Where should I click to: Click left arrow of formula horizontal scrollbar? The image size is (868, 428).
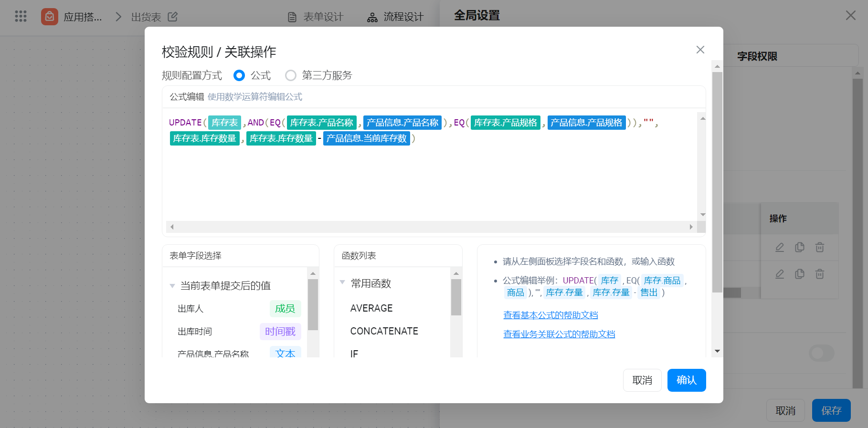pyautogui.click(x=172, y=227)
